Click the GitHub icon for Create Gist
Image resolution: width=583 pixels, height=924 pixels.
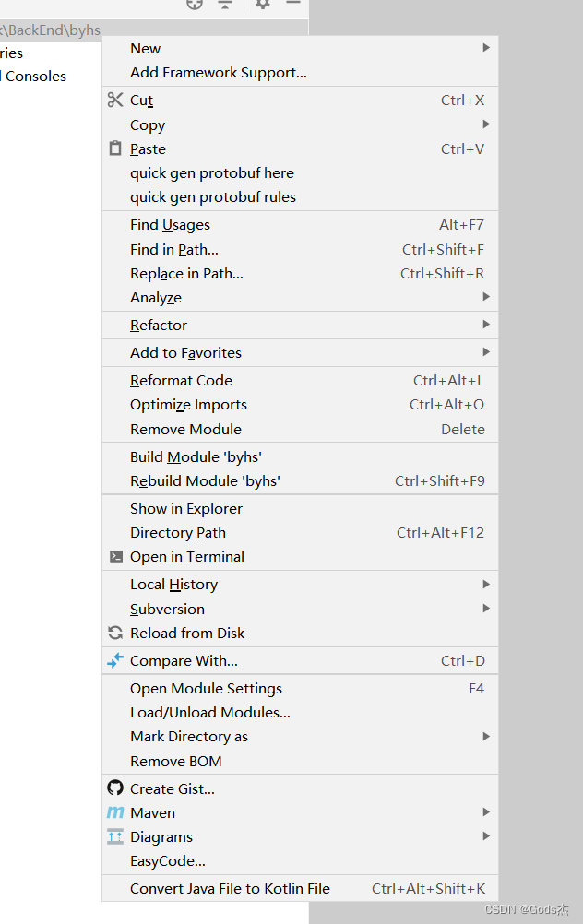click(115, 788)
